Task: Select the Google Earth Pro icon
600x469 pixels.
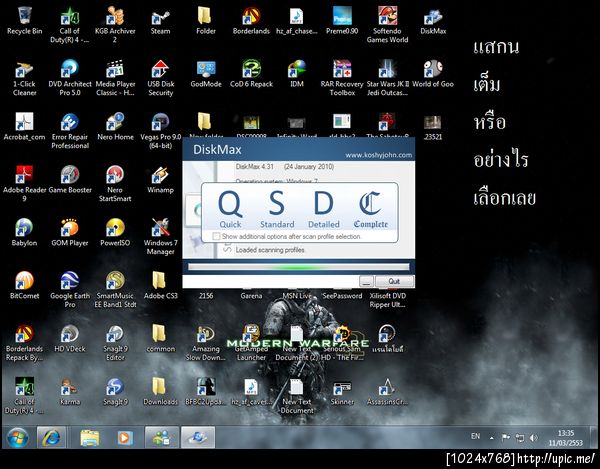Action: [x=70, y=289]
